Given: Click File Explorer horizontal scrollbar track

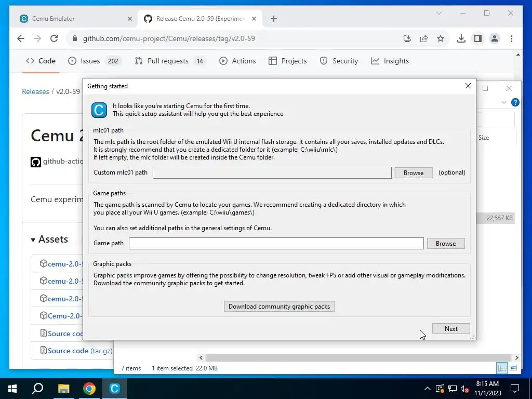Looking at the screenshot, I should tap(358, 357).
